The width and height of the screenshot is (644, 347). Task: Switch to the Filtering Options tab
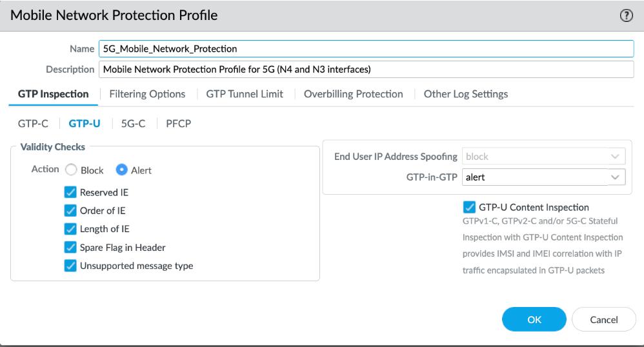[x=147, y=94]
